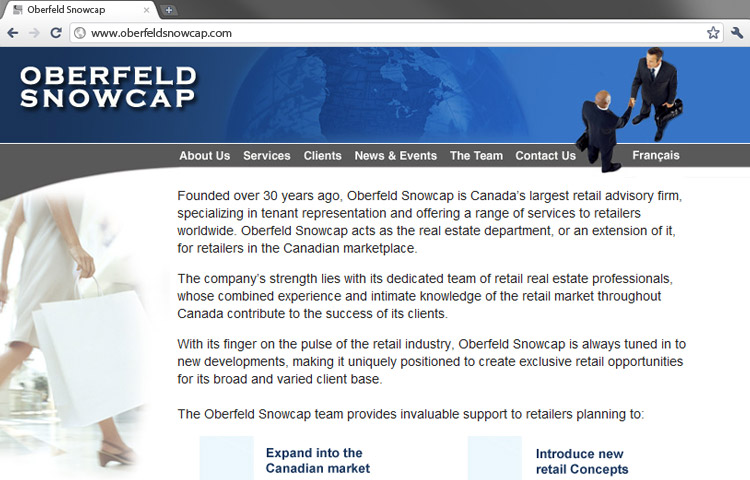The height and width of the screenshot is (480, 750).
Task: Open a new tab with the plus button
Action: click(169, 10)
